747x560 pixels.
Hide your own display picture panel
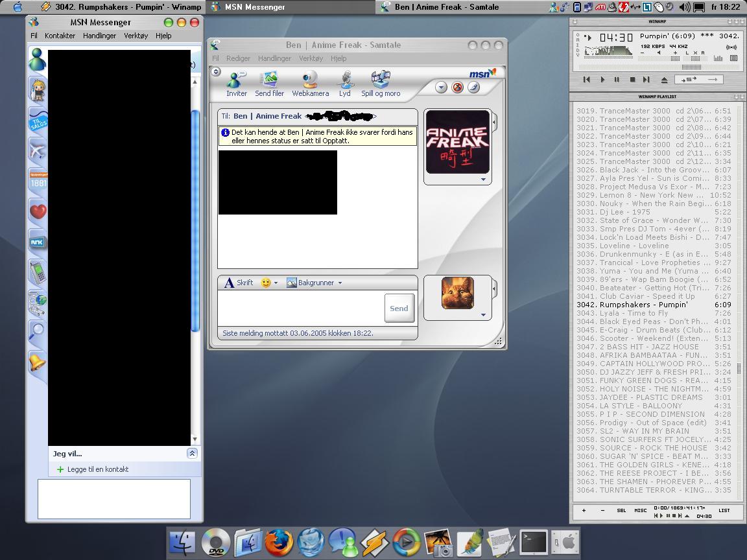tap(495, 288)
